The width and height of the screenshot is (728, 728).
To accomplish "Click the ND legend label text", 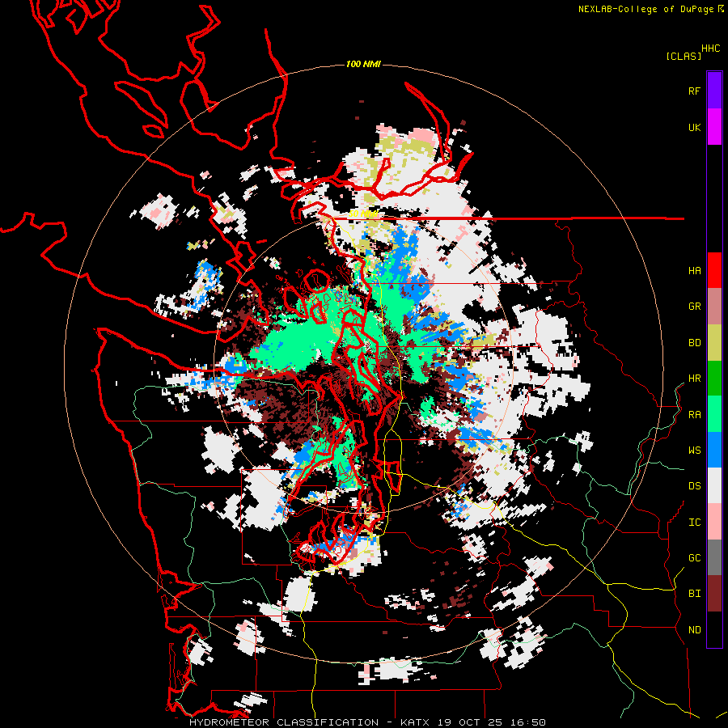I will pyautogui.click(x=694, y=630).
